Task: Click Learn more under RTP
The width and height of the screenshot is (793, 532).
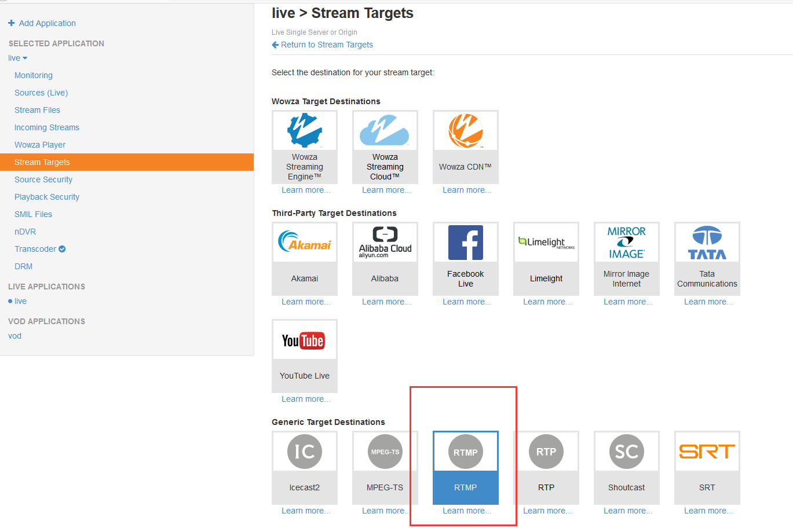Action: (547, 511)
